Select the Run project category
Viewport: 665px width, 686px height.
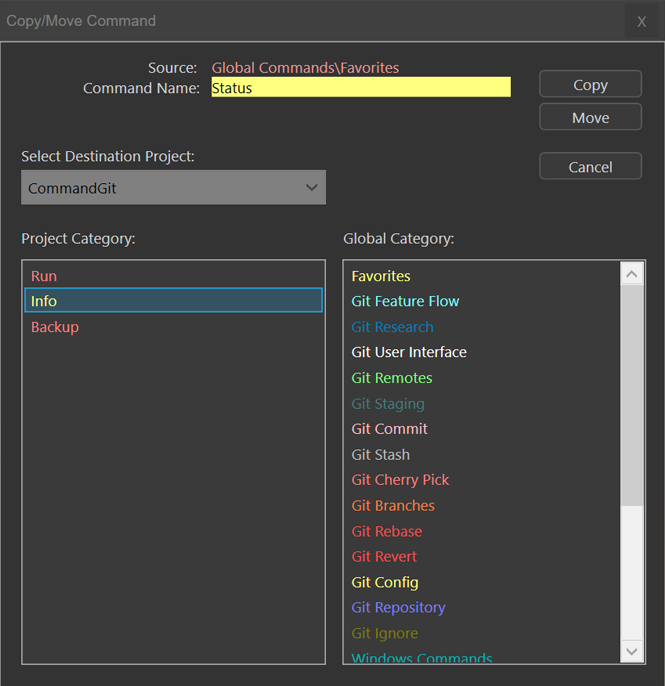click(x=44, y=276)
